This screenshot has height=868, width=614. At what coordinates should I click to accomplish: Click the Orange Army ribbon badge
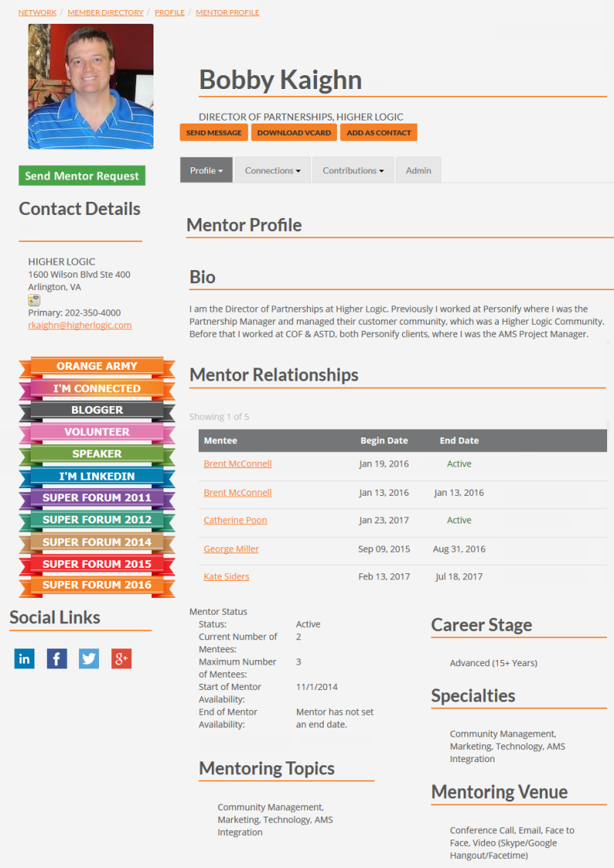97,367
